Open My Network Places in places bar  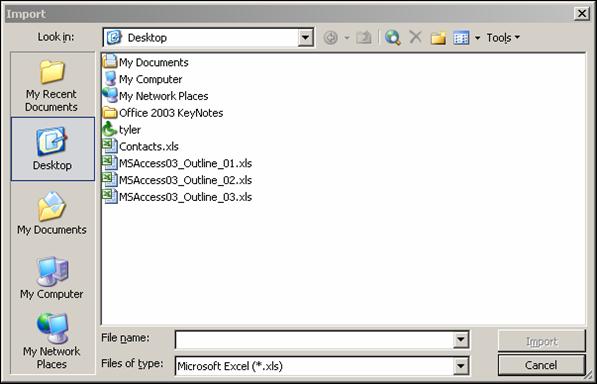[x=52, y=341]
